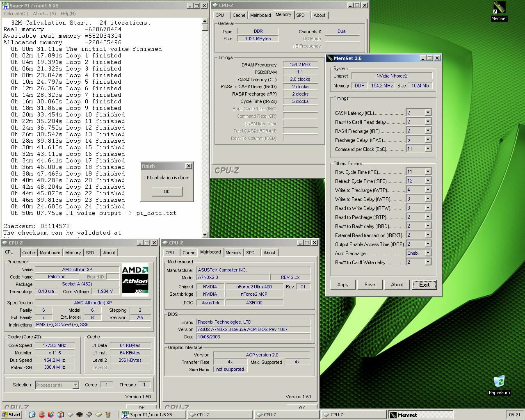The image size is (525, 420).
Task: Expand Write to Precharge (tWTP) dropdown
Action: pos(428,190)
